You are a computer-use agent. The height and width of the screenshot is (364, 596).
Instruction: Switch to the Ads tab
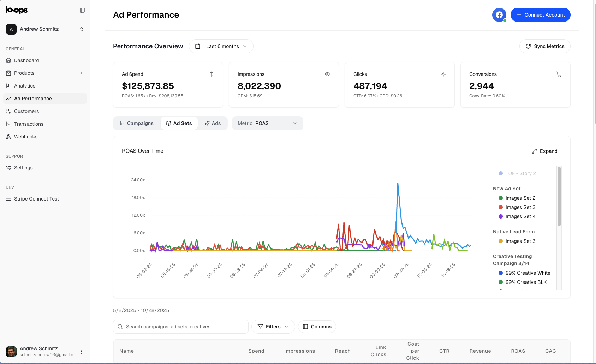coord(213,123)
